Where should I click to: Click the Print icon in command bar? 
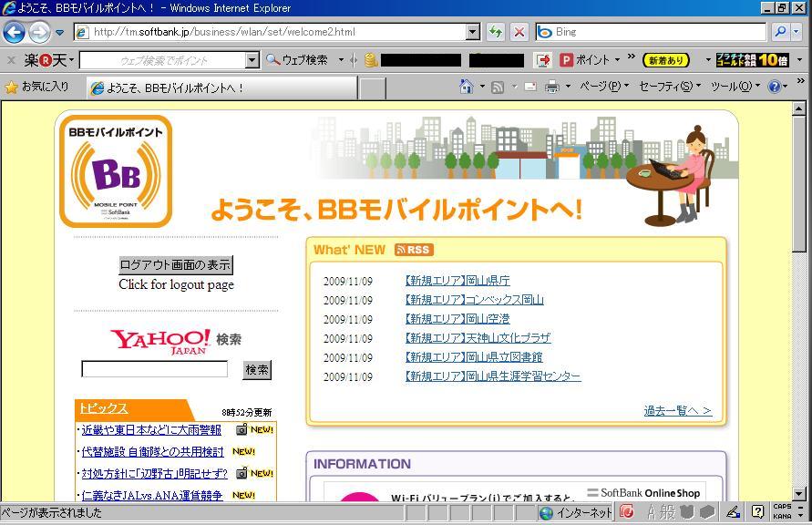(x=552, y=87)
